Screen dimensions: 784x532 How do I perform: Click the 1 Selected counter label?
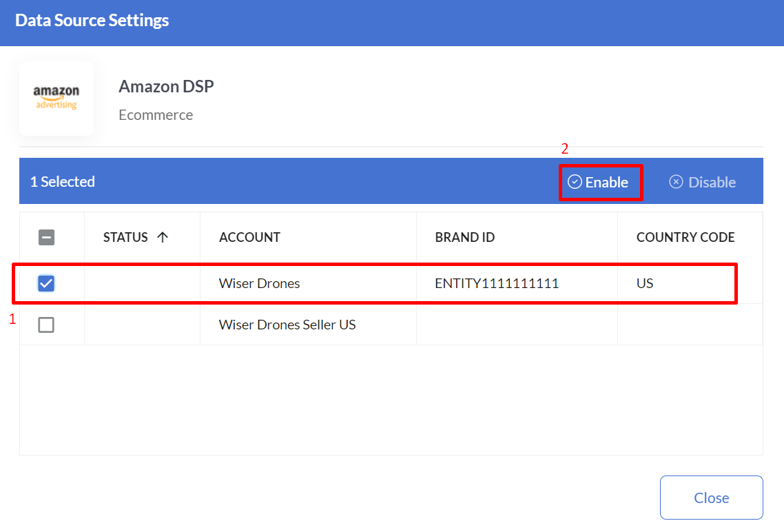(63, 182)
